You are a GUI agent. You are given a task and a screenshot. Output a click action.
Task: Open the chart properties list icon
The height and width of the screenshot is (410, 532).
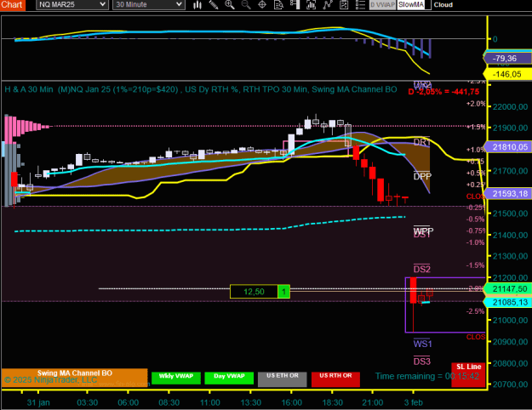point(360,5)
